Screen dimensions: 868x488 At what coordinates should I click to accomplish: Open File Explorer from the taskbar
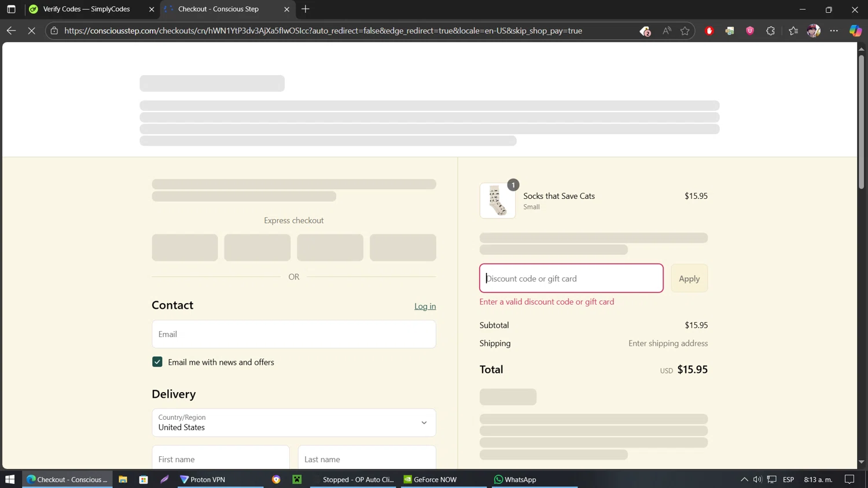tap(123, 479)
